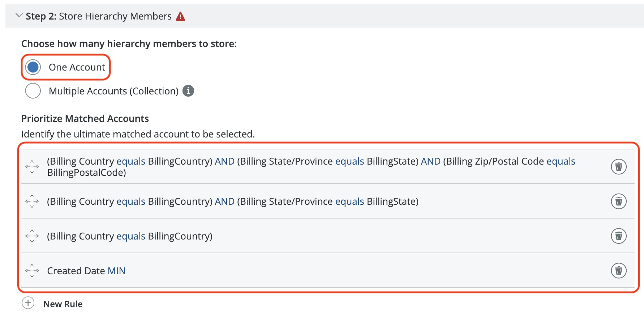644x322 pixels.
Task: Click the red warning icon in Step 2 header
Action: (x=180, y=16)
